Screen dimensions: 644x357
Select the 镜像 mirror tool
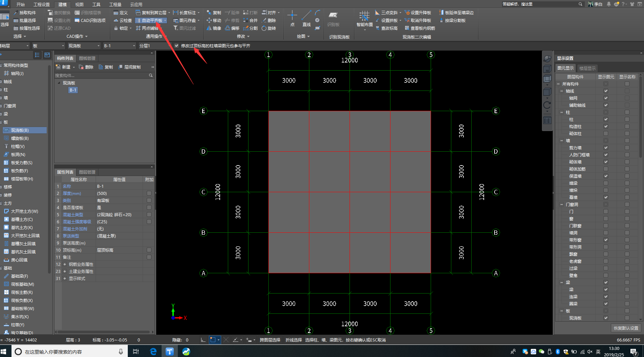[214, 28]
